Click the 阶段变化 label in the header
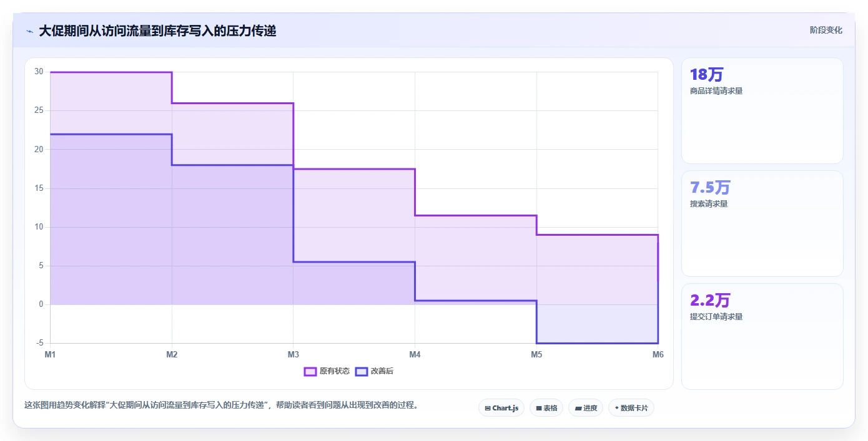Screen dimensions: 868x441 pyautogui.click(x=826, y=30)
